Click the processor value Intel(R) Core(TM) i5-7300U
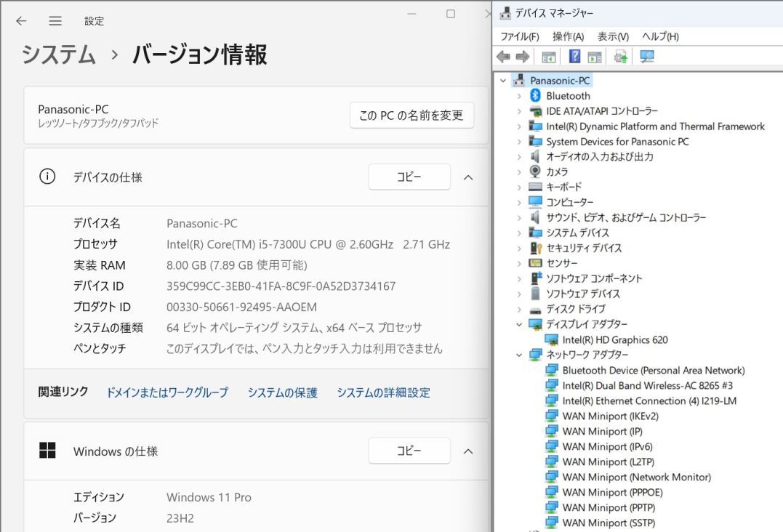The width and height of the screenshot is (783, 532). coord(308,244)
